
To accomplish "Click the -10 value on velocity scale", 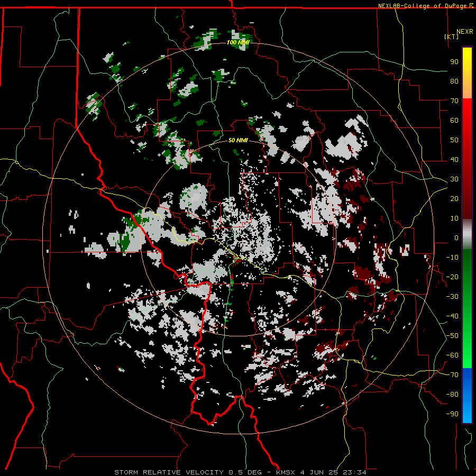I will click(x=452, y=258).
